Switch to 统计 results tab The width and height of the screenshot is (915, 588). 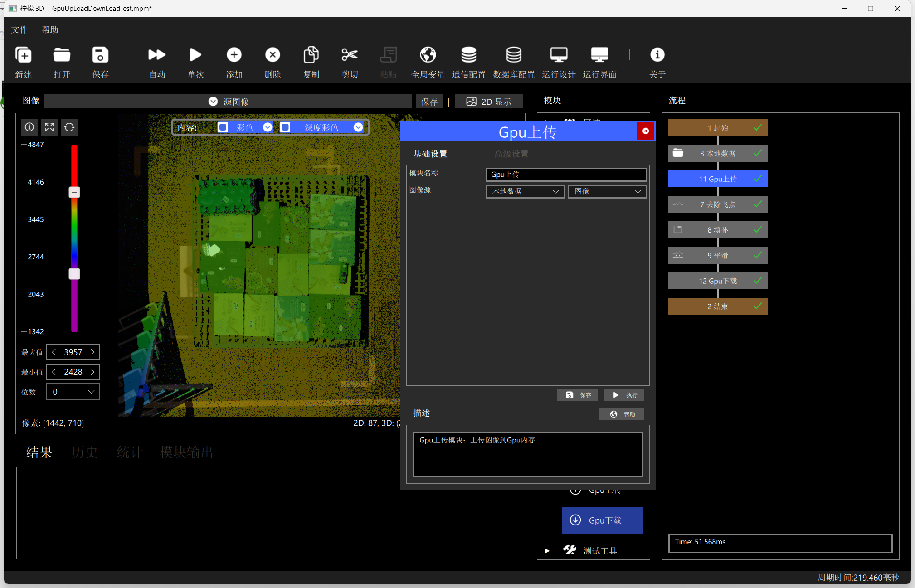[x=130, y=452]
